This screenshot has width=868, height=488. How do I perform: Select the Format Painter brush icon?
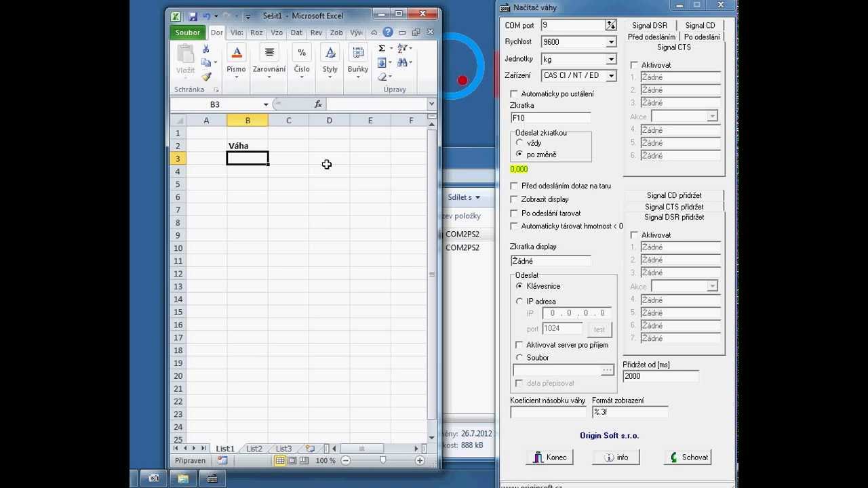tap(206, 77)
